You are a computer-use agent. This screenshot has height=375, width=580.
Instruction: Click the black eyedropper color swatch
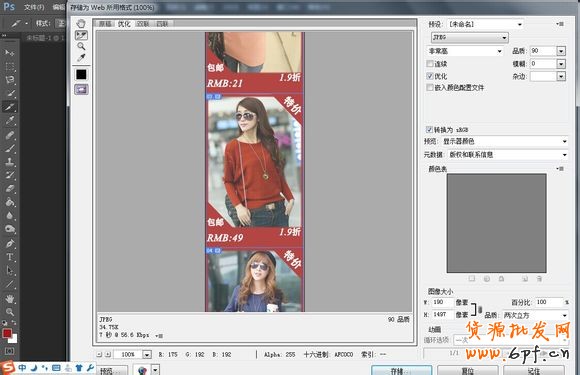pyautogui.click(x=81, y=74)
